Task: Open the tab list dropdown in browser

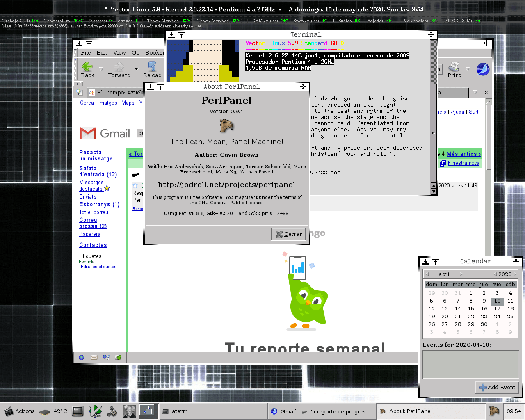Action: (475, 93)
